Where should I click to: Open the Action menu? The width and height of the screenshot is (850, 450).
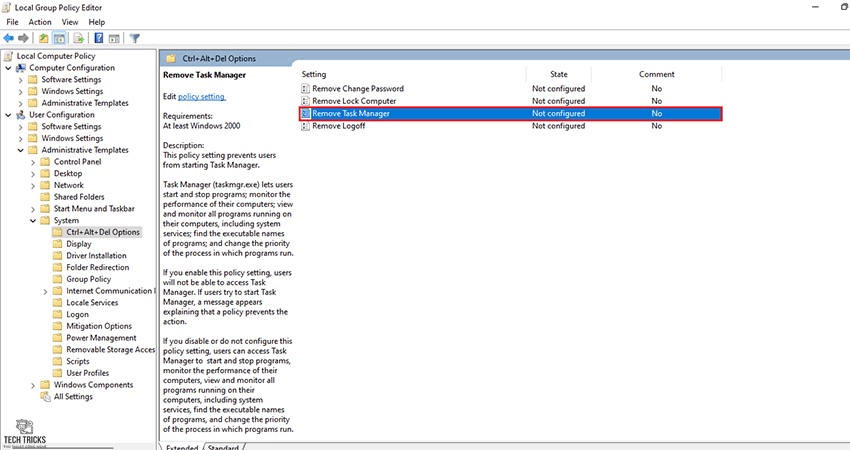click(x=40, y=22)
